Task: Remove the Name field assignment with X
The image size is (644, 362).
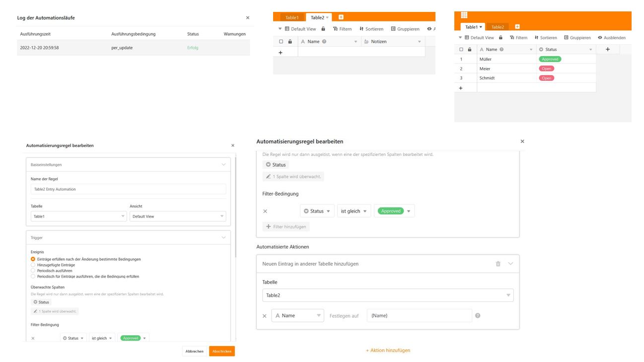Action: click(264, 316)
